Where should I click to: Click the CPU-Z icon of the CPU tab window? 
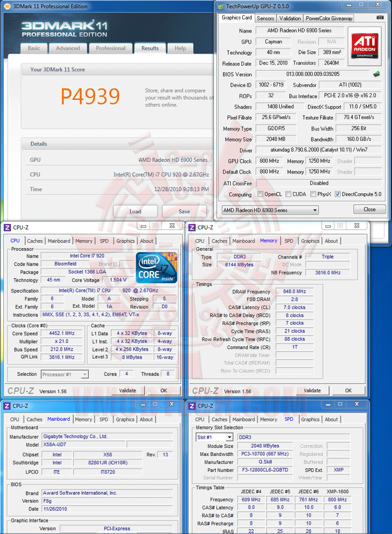click(7, 228)
